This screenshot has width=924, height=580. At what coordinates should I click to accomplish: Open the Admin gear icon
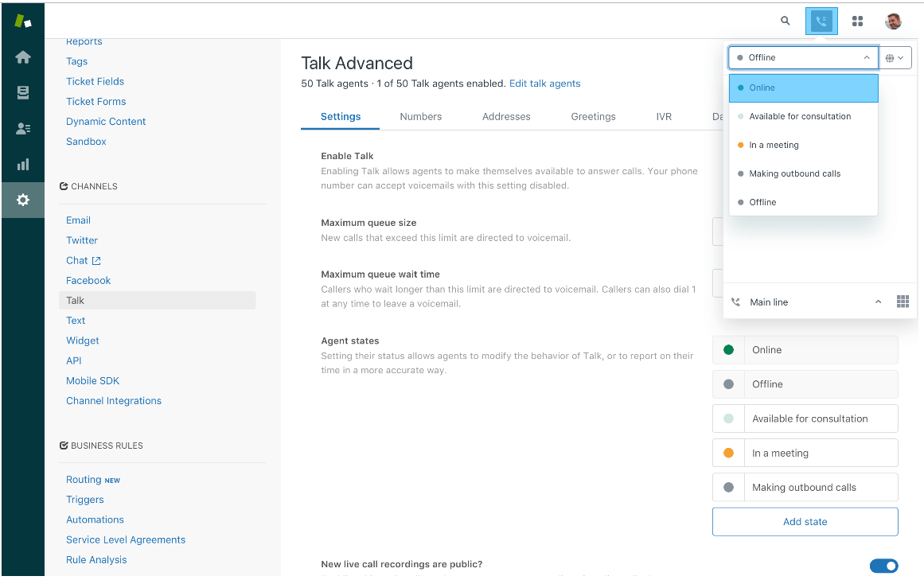[x=23, y=200]
